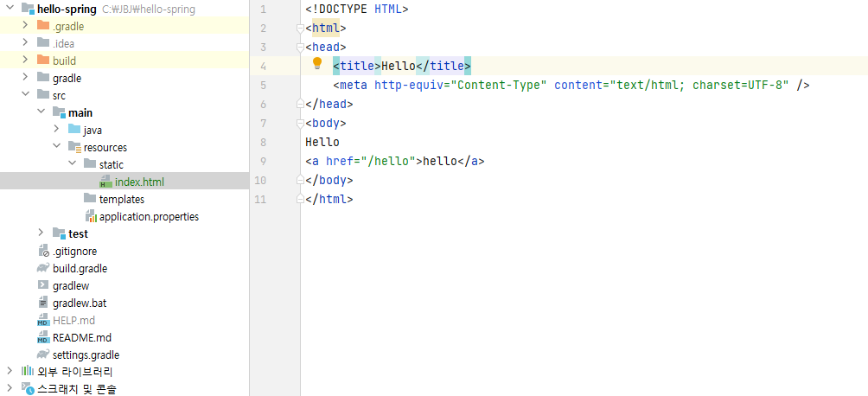The image size is (868, 396).
Task: Expand the .gradle folder
Action: pos(25,25)
